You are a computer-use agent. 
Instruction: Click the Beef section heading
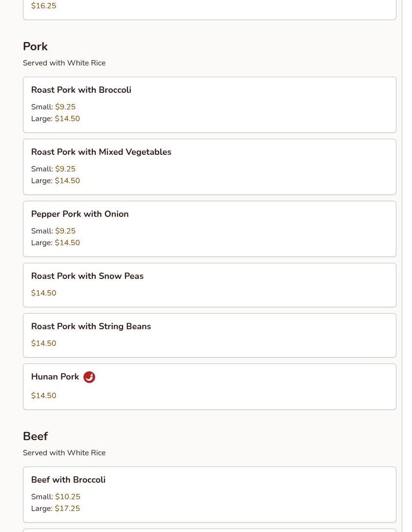point(35,436)
